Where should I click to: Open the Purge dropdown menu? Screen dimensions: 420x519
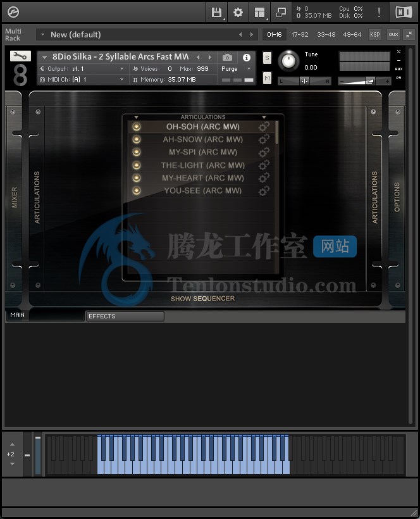pos(236,69)
